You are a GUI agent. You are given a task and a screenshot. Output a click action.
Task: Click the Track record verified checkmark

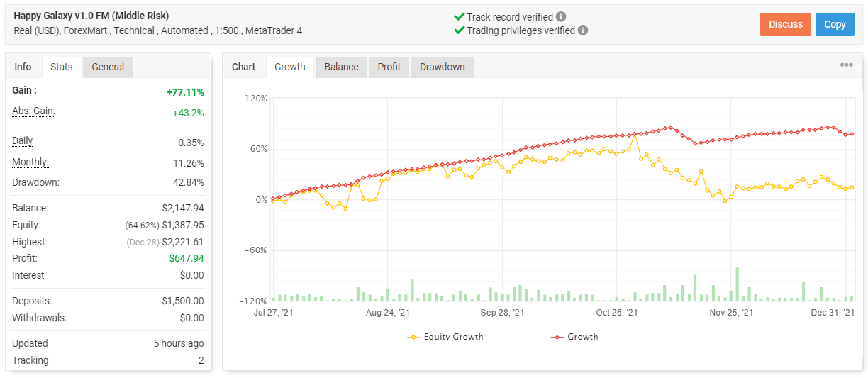pyautogui.click(x=459, y=16)
